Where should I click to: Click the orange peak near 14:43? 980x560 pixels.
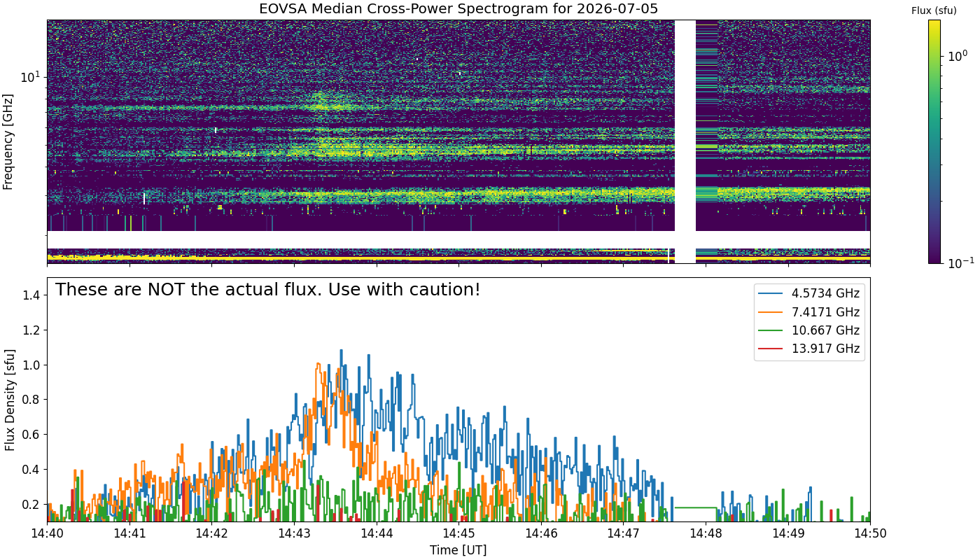(318, 364)
